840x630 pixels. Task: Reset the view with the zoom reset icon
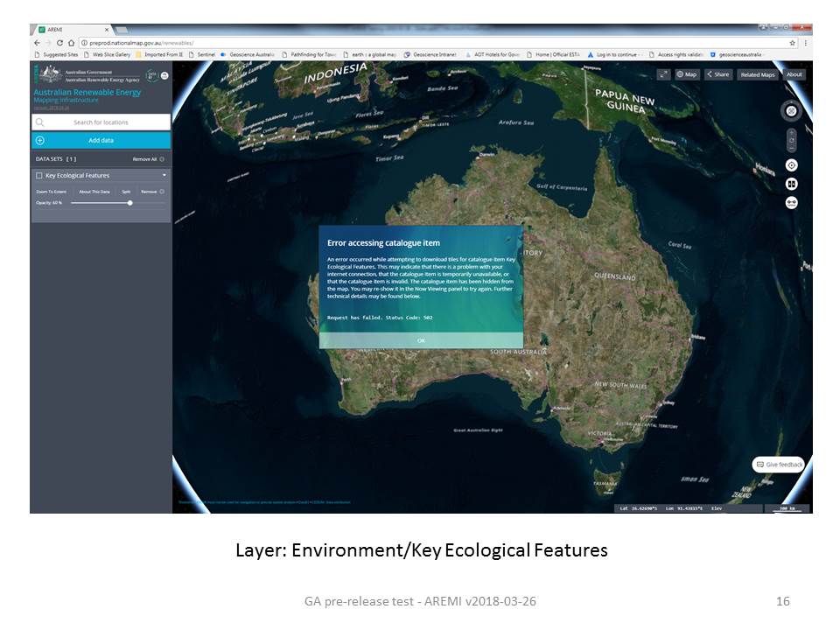(x=791, y=140)
